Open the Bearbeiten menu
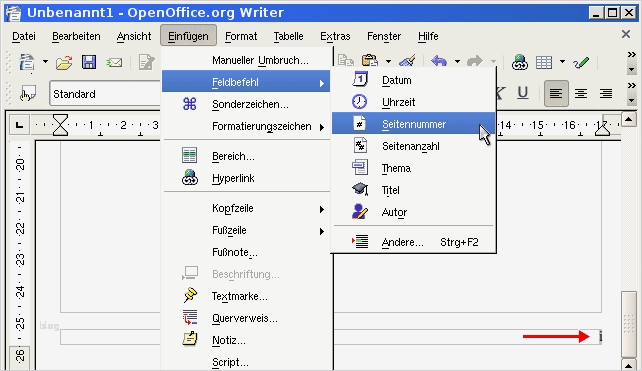Viewport: 642px width, 371px height. 76,36
